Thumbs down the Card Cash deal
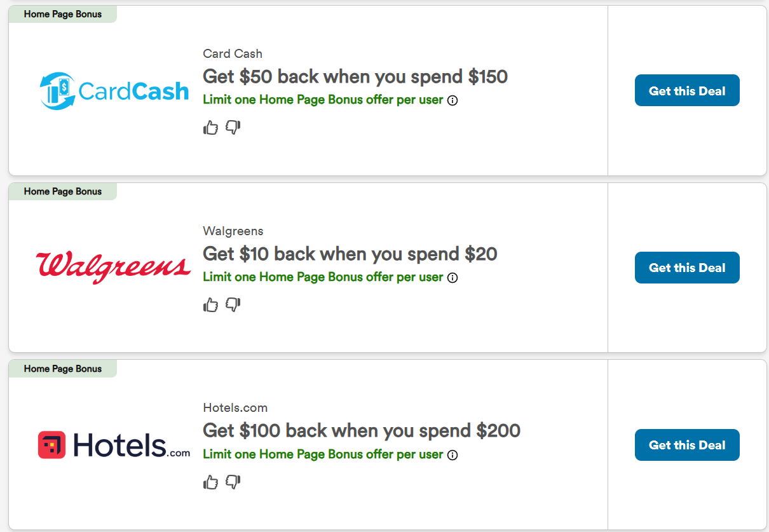The height and width of the screenshot is (532, 769). 233,128
